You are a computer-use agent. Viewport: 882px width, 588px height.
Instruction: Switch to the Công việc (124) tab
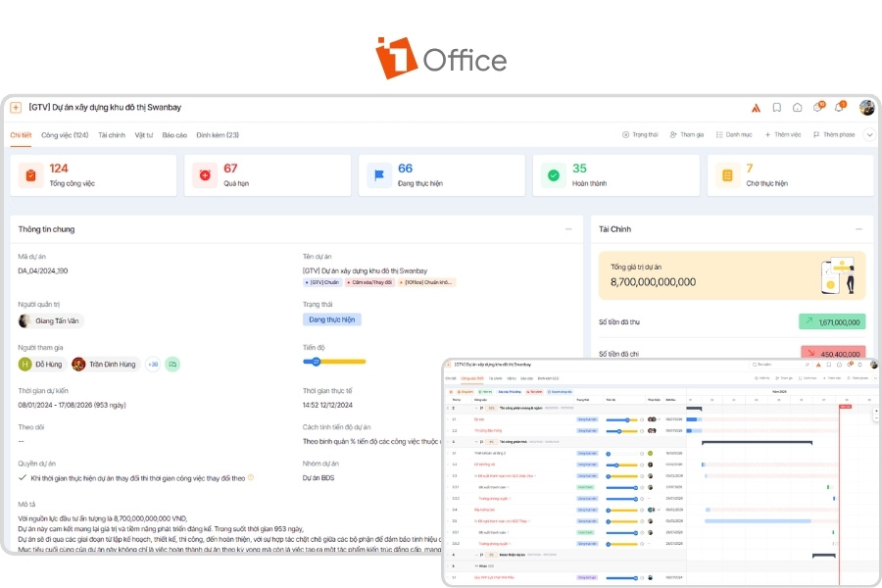click(65, 135)
